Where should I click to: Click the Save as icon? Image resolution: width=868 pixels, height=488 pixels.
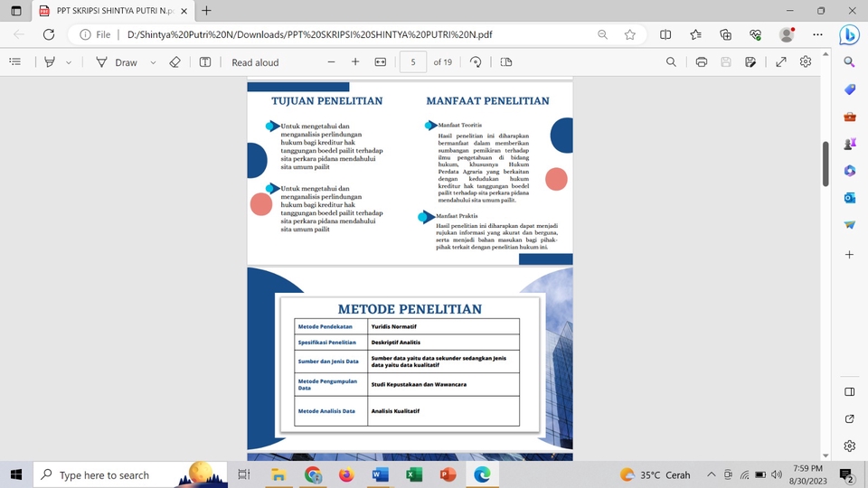tap(750, 62)
